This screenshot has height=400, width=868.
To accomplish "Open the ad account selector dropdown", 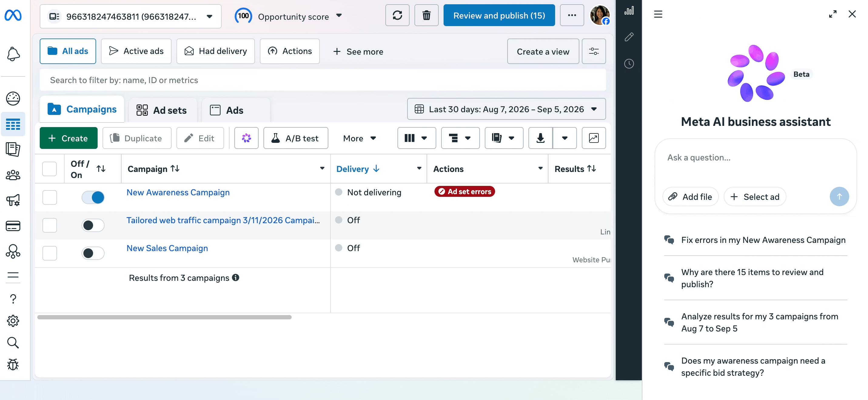I will pyautogui.click(x=130, y=16).
